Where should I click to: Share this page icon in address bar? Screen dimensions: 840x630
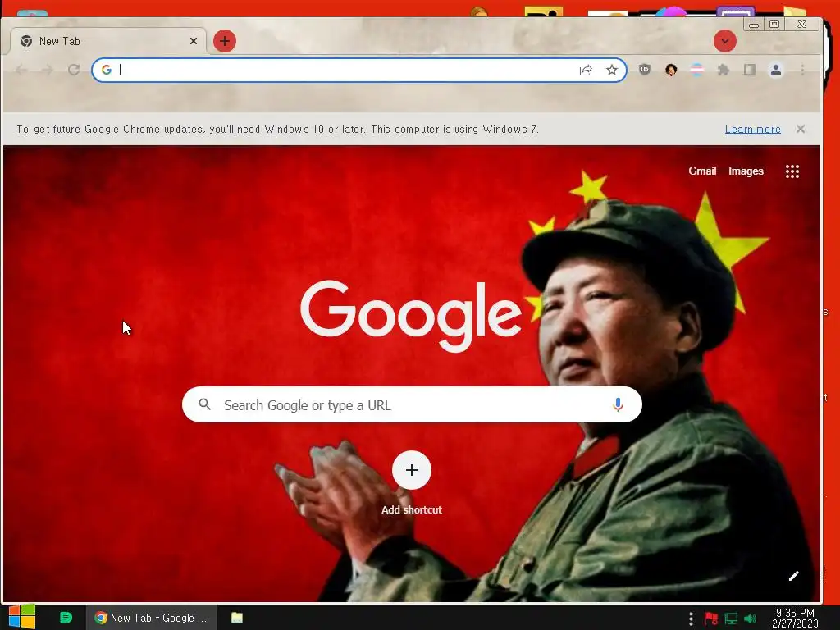[x=586, y=70]
